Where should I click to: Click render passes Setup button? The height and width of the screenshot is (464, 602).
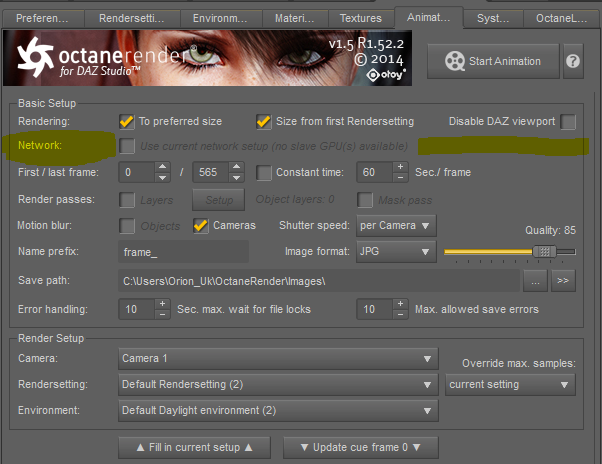click(218, 200)
